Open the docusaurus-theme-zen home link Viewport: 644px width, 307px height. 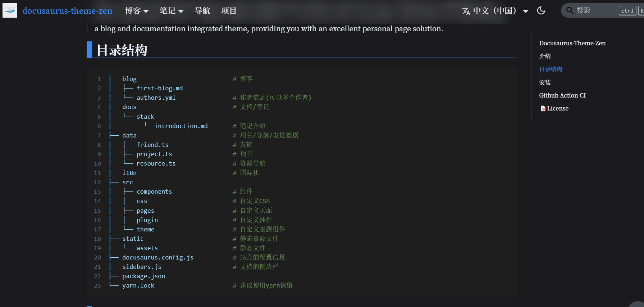click(67, 11)
